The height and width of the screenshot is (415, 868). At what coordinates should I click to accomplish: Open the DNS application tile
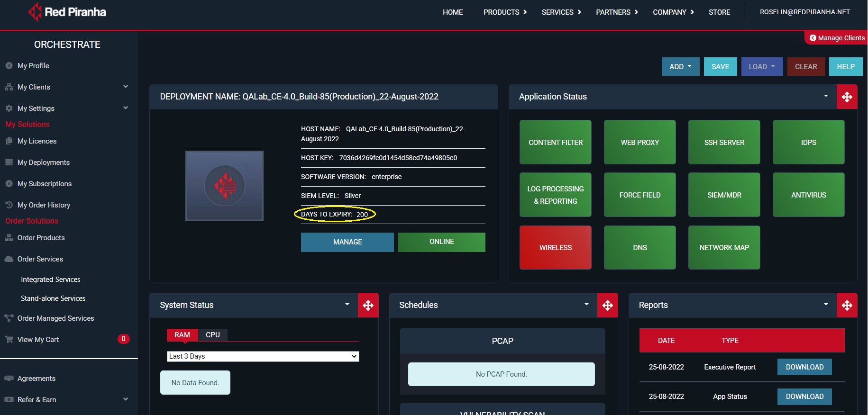click(x=640, y=247)
